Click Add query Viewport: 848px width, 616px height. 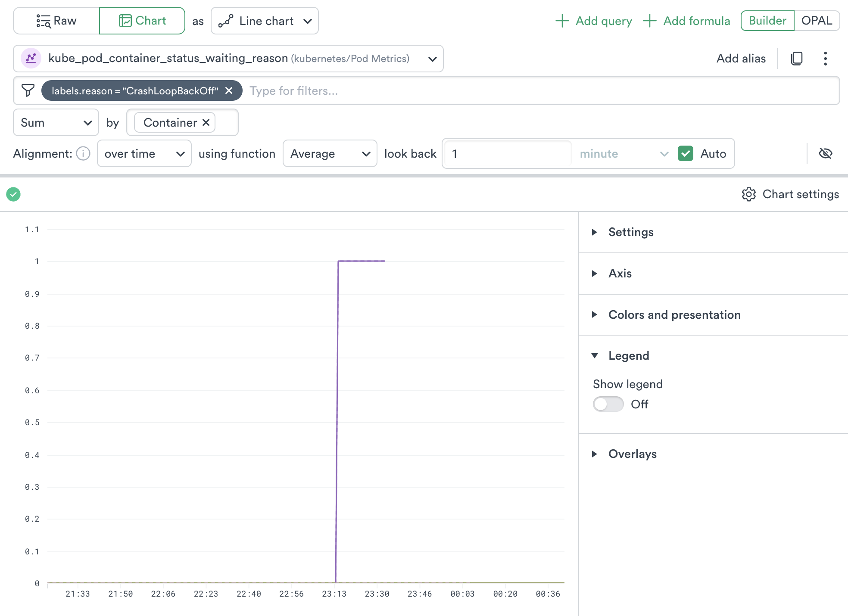click(594, 21)
